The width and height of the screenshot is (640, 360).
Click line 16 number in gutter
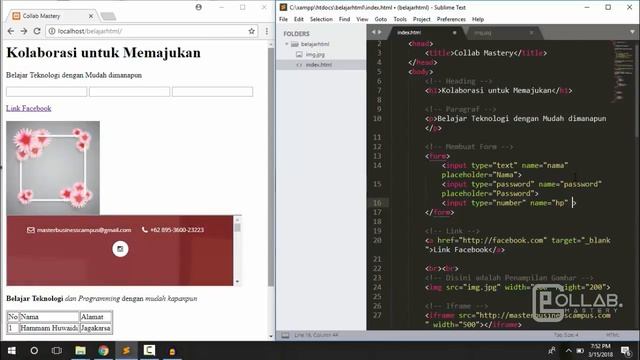(377, 203)
